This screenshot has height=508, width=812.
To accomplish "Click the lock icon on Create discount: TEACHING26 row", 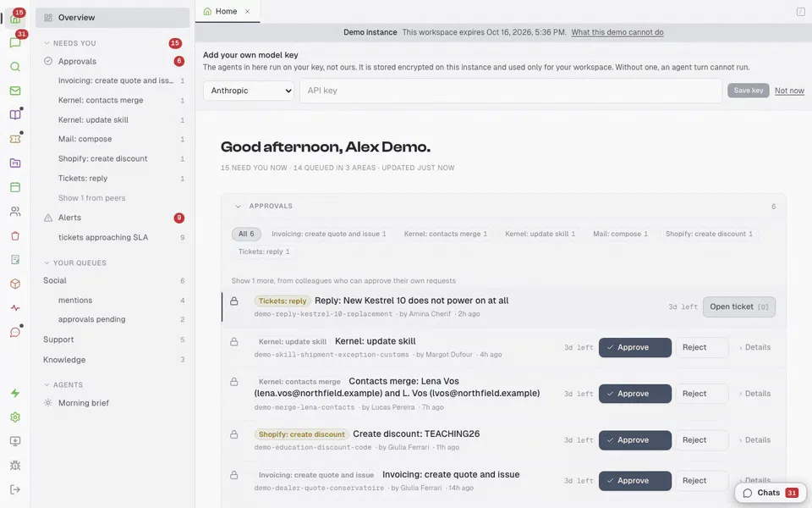I will pyautogui.click(x=234, y=434).
